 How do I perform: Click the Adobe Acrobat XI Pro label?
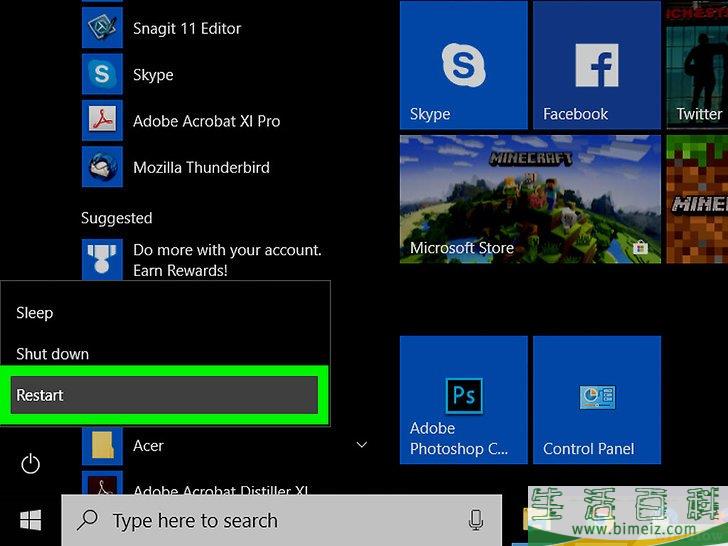point(207,121)
